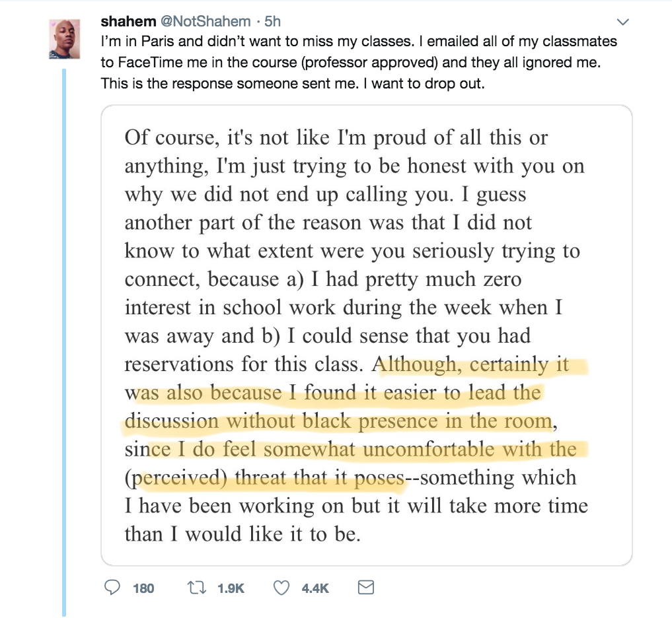View the 180 replies count
Viewport: 672px width, 618px height.
pyautogui.click(x=143, y=588)
